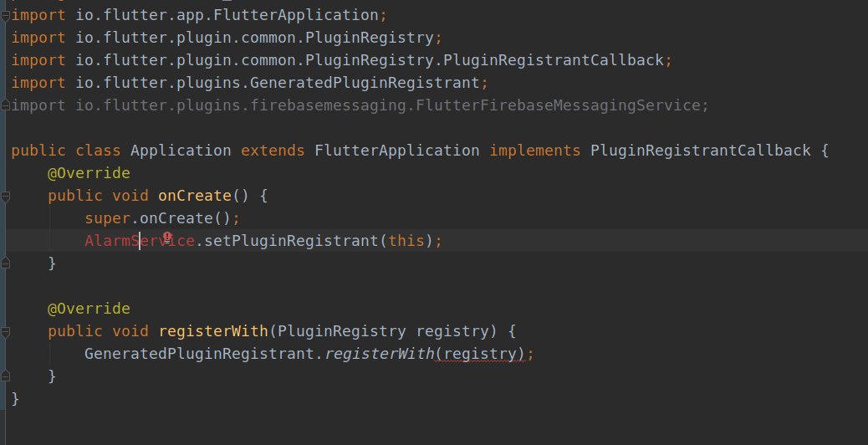The image size is (868, 445).
Task: Click the @Override above registerWith
Action: click(89, 309)
